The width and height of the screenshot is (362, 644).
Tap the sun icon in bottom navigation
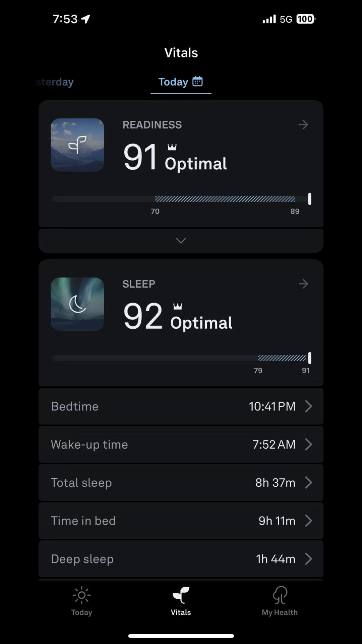click(81, 595)
